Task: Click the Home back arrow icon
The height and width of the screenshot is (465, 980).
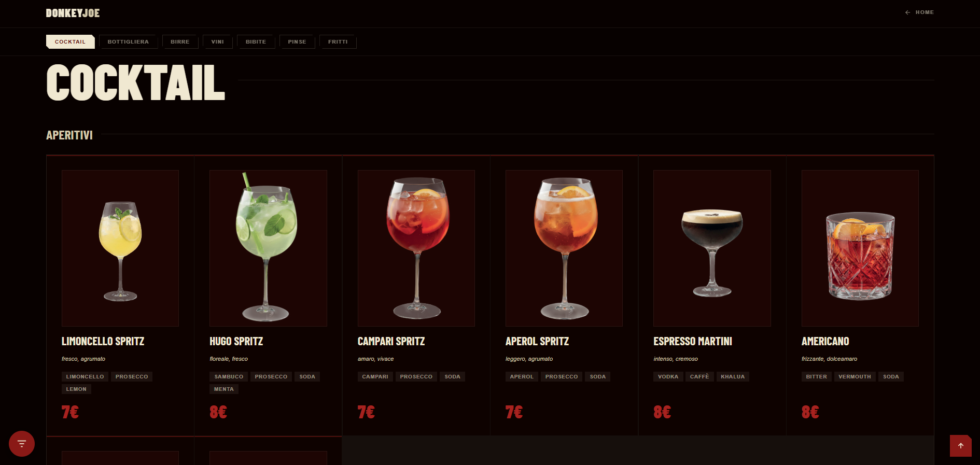Action: (907, 12)
